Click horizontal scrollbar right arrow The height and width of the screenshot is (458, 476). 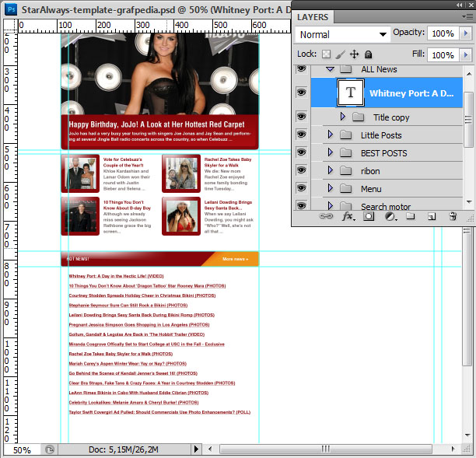tap(453, 449)
